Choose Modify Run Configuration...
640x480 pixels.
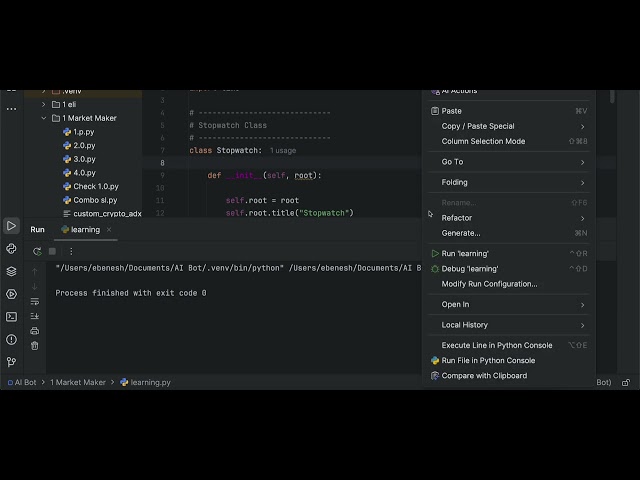[509, 284]
